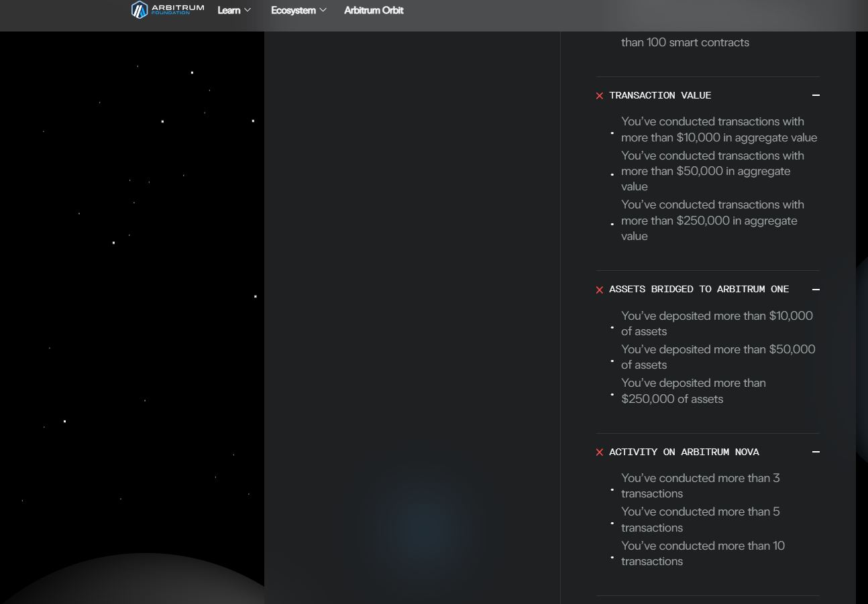868x604 pixels.
Task: Click ACTIVITY ON ARBITRUM NOVA heading
Action: [684, 452]
